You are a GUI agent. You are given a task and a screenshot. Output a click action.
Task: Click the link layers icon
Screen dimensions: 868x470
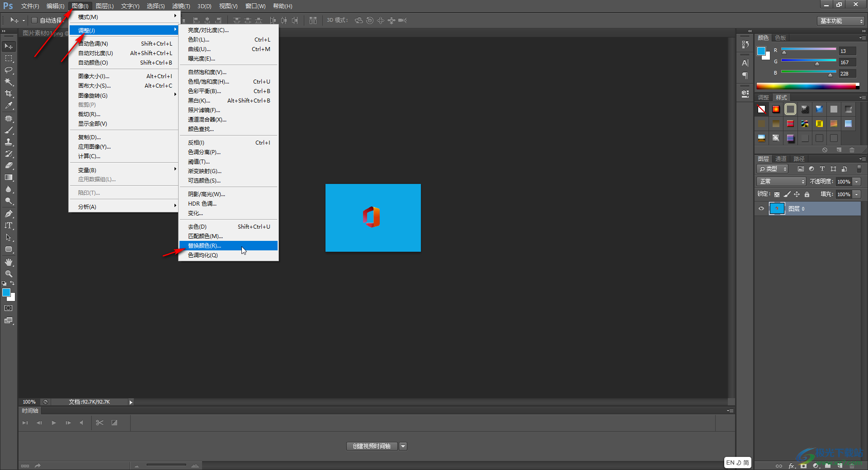[x=779, y=466]
